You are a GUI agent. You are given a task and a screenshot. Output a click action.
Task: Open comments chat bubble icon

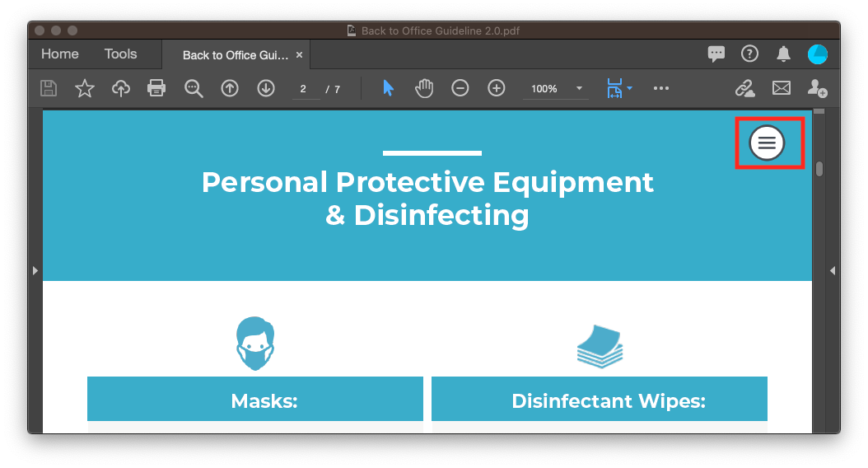(716, 54)
